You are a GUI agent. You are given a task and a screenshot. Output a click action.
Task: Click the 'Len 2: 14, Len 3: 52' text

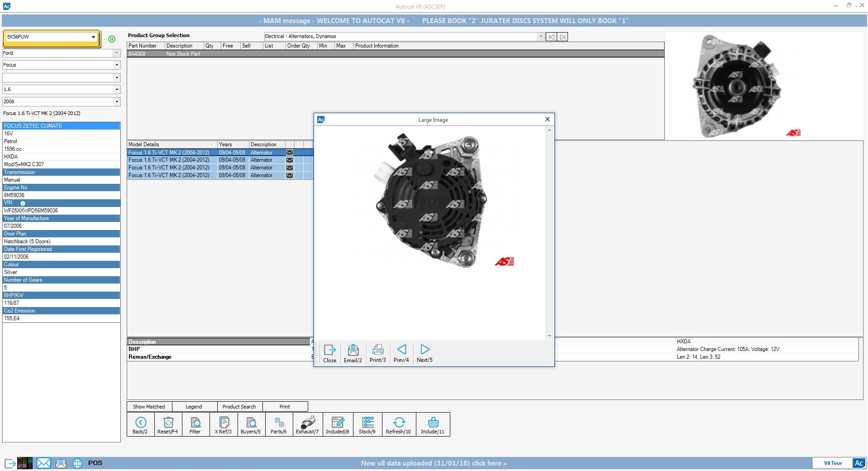click(698, 357)
